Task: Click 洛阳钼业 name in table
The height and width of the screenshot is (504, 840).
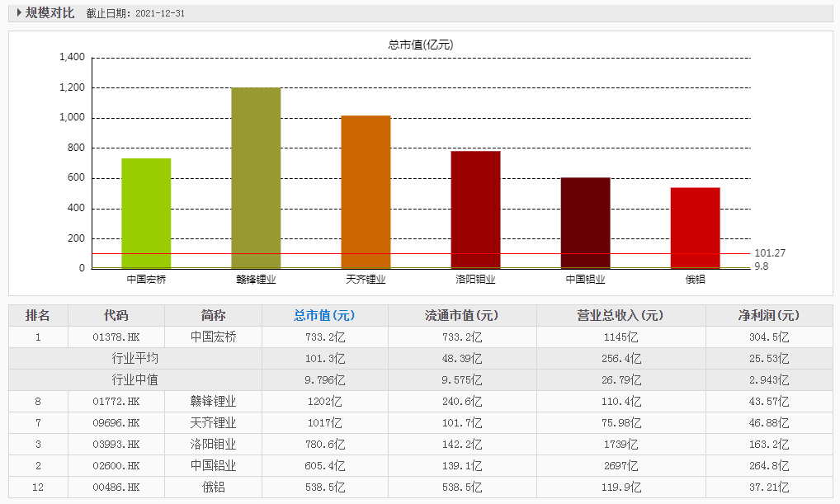Action: pyautogui.click(x=213, y=444)
